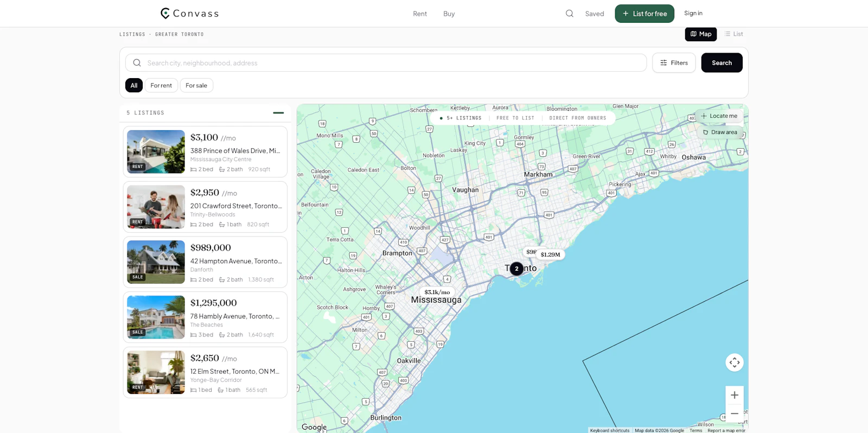
Task: Zoom in on the map
Action: click(735, 395)
